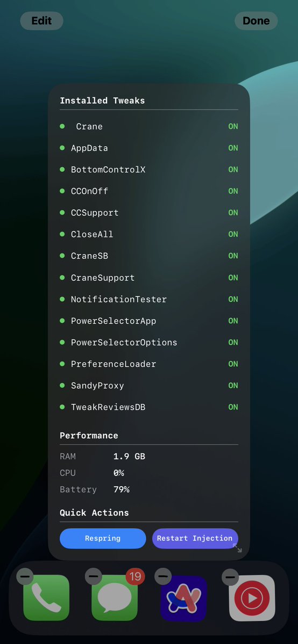Click the CPU value 0%
This screenshot has width=298, height=644.
click(x=118, y=473)
